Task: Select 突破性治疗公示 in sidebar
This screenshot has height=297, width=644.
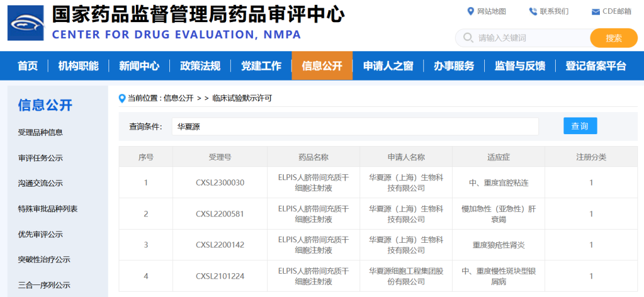Action: click(x=44, y=259)
